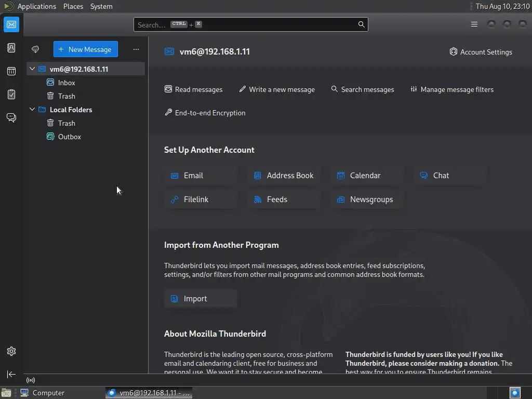The image size is (532, 399).
Task: Open the Address Book space icon
Action: point(11,48)
